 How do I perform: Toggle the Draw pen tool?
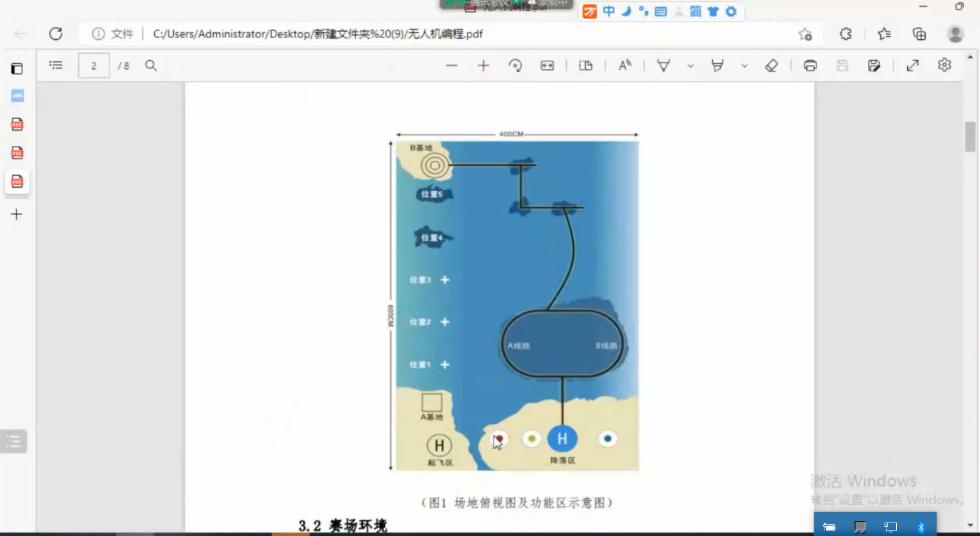coord(663,65)
